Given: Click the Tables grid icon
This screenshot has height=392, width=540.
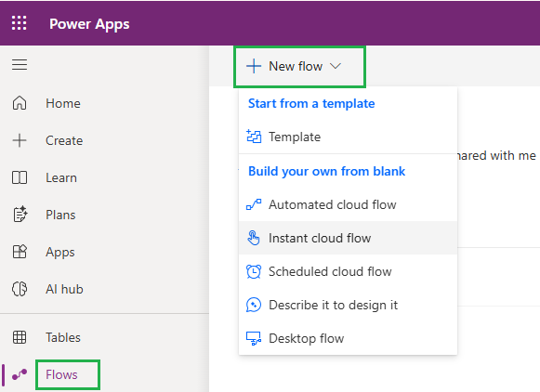Looking at the screenshot, I should click(20, 337).
